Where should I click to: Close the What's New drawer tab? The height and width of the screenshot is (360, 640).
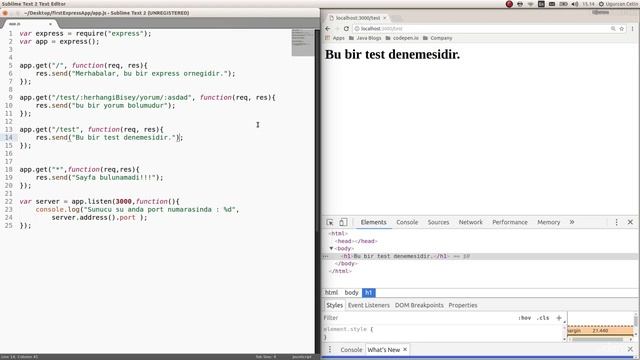(405, 349)
